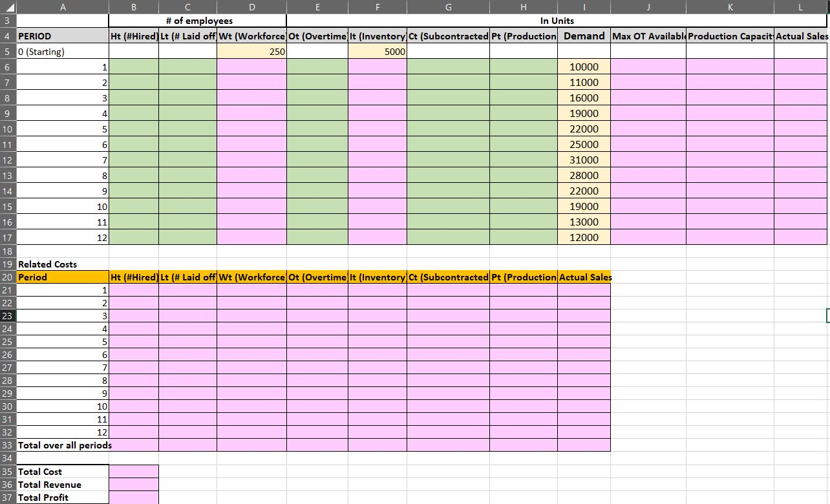830x504 pixels.
Task: Click the starting workforce cell showing 250
Action: pos(251,51)
